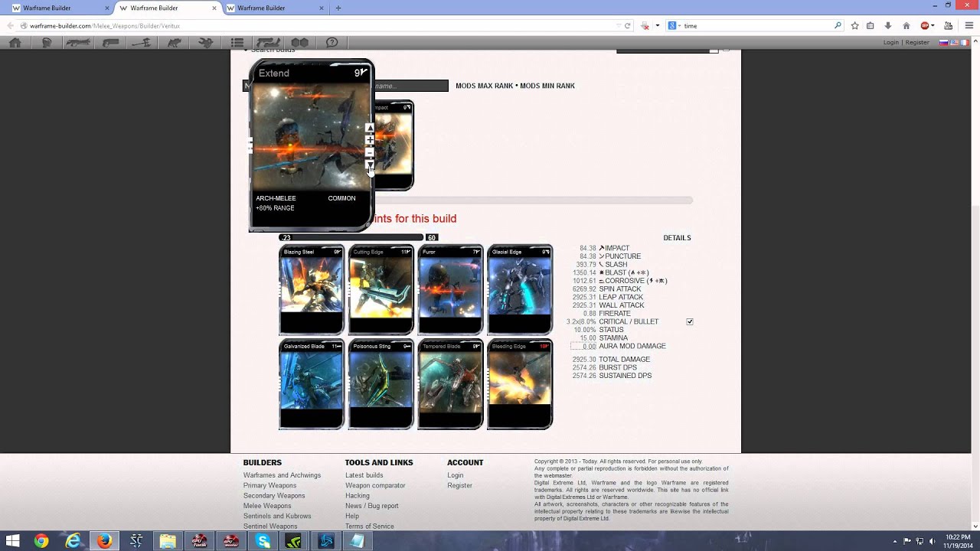Open the Secondary Weapons footer link
This screenshot has width=980, height=551.
click(x=274, y=496)
